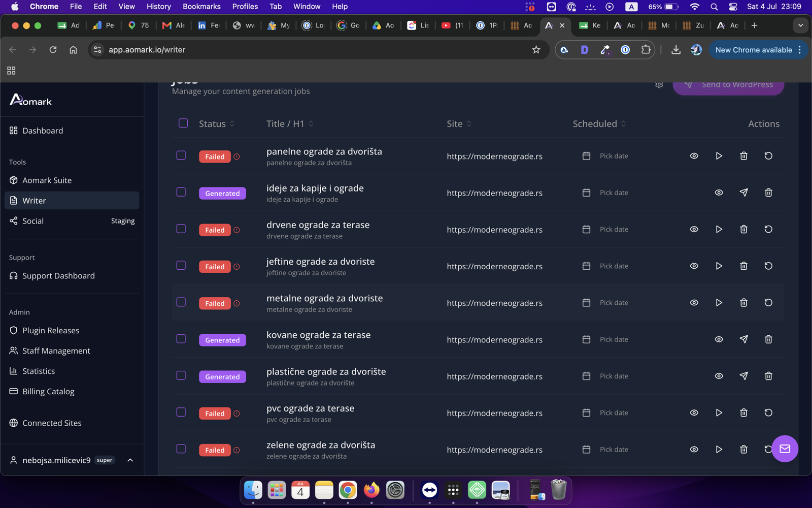
Task: Tick checkbox for 'plastične ograde za dvorište'
Action: pyautogui.click(x=181, y=375)
